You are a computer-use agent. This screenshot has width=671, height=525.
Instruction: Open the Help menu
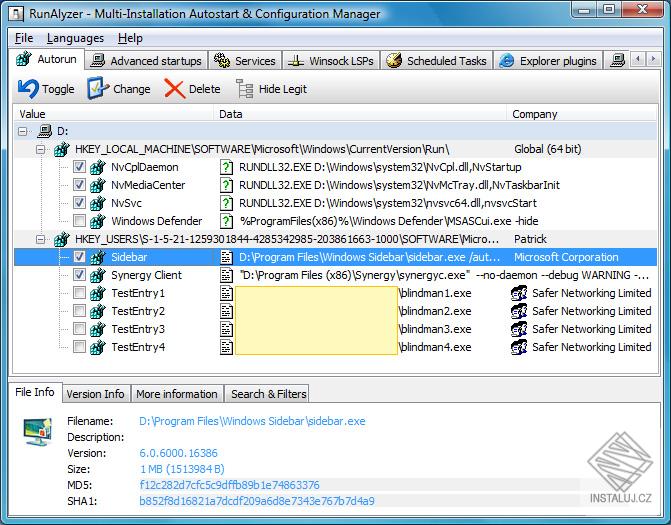[130, 38]
